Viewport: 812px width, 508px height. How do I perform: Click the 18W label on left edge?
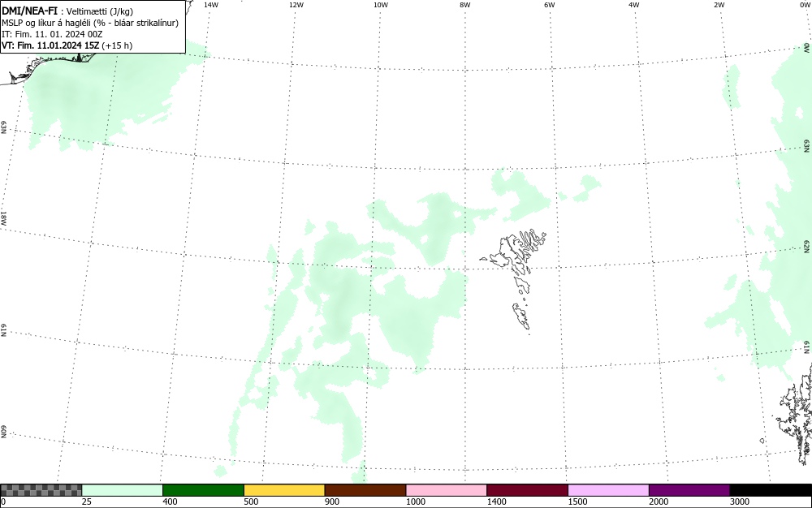(x=3, y=217)
